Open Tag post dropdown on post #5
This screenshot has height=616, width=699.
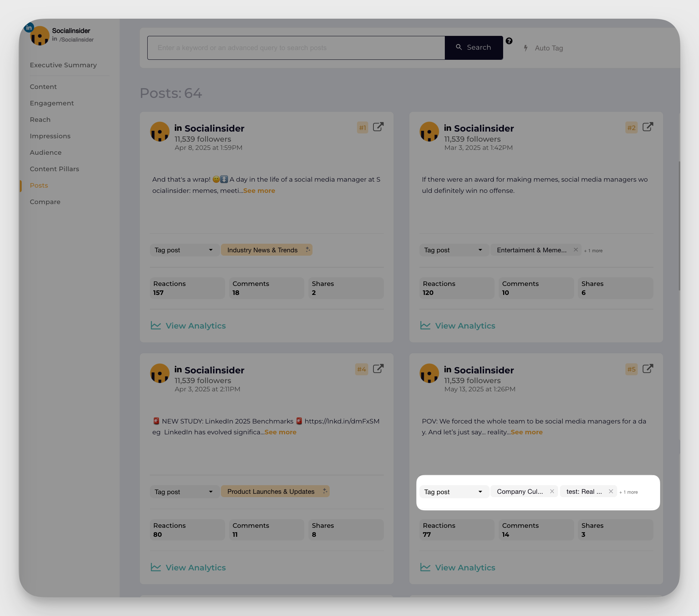click(454, 492)
